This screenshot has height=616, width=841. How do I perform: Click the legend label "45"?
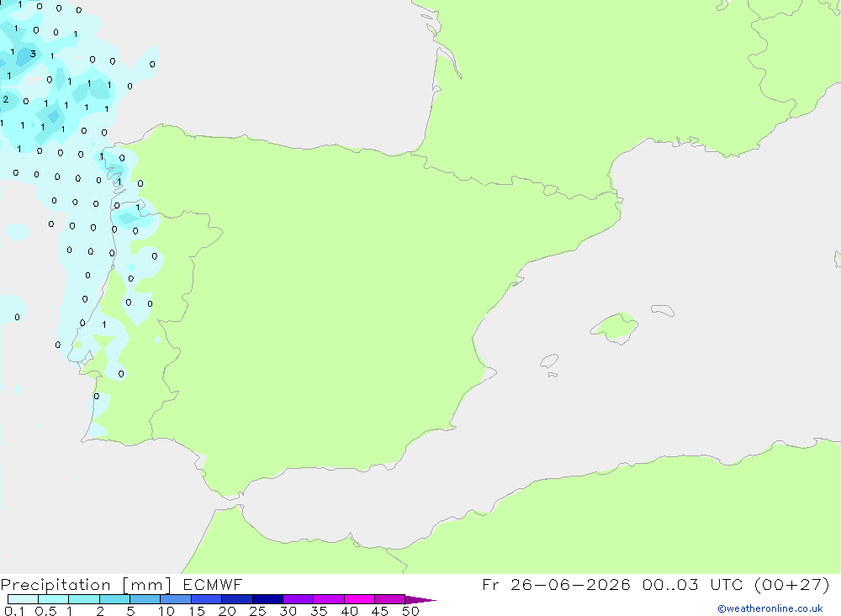380,611
